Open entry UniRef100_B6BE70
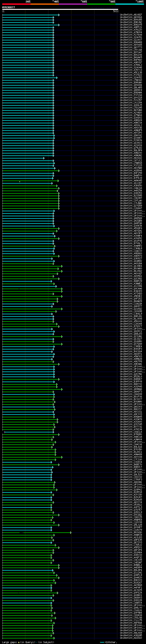 131,464
